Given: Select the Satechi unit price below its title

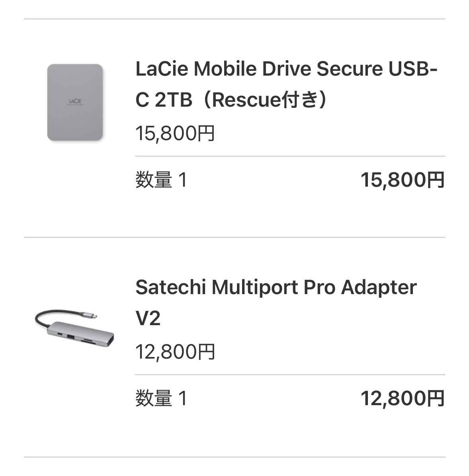Looking at the screenshot, I should point(175,351).
